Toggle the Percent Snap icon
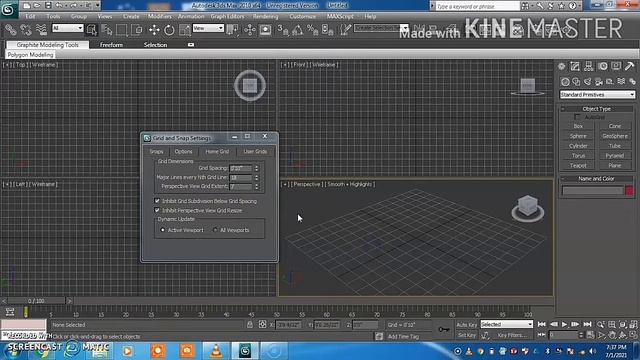 (313, 29)
